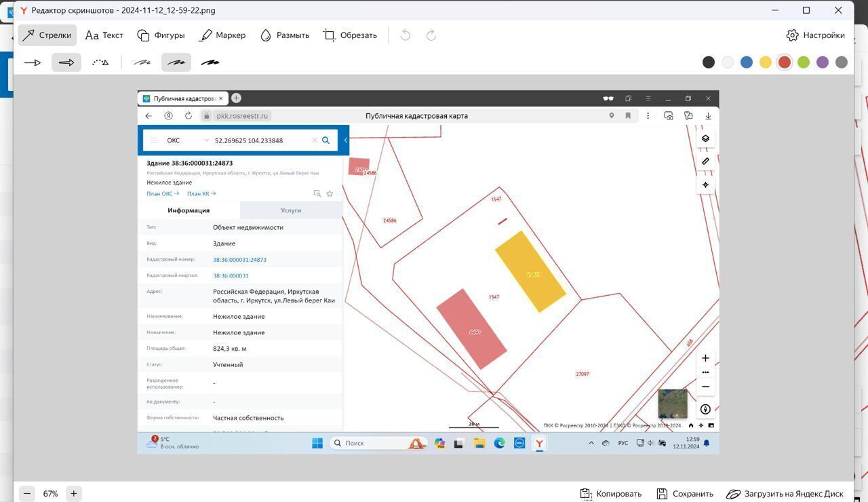Click the redo arrow icon
This screenshot has width=868, height=502.
point(431,35)
